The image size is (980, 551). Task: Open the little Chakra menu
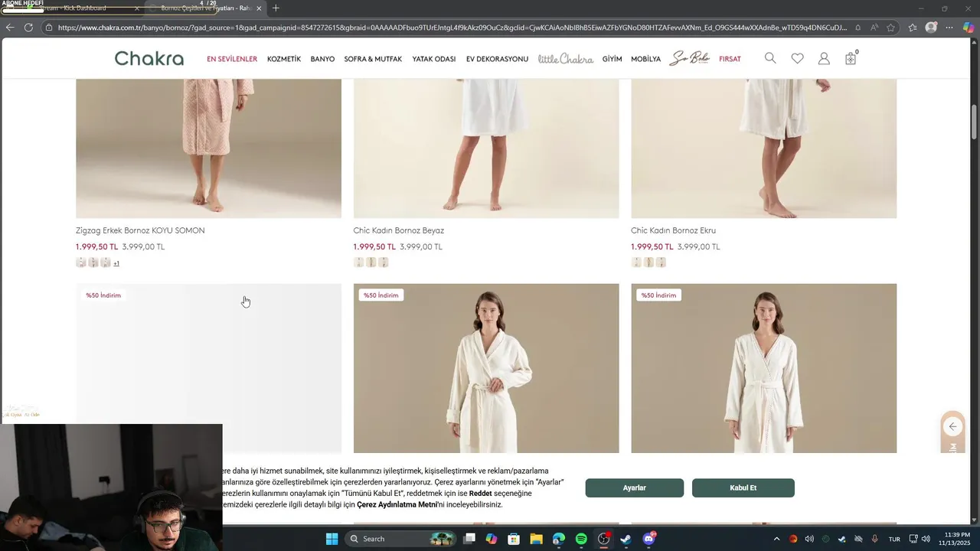[x=566, y=59]
